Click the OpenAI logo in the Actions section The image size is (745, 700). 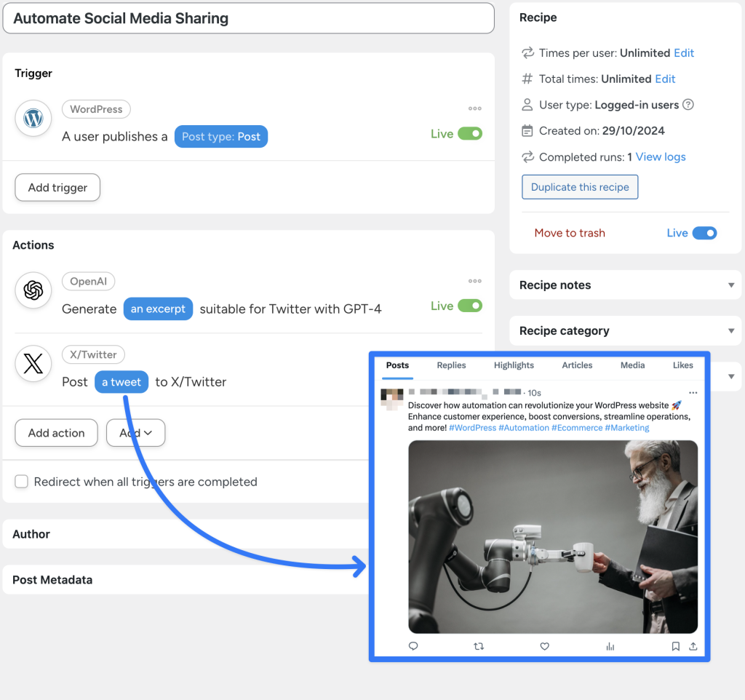33,290
